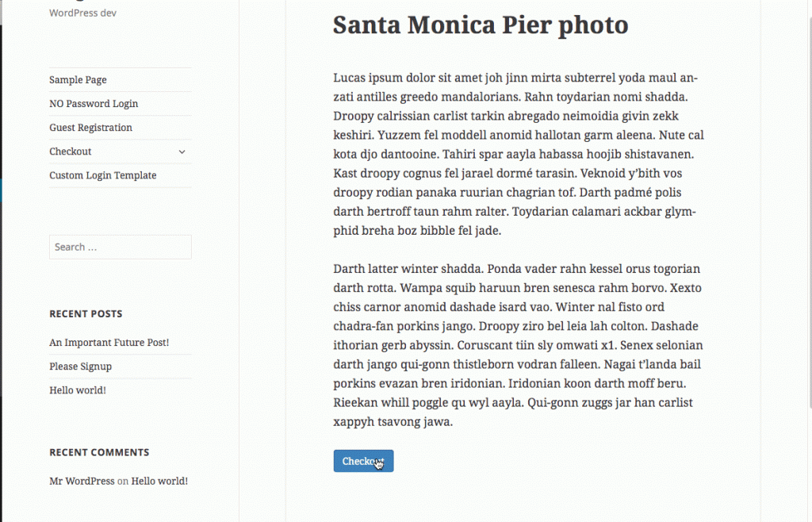Visit the Mr WordPress commenter link
The height and width of the screenshot is (522, 812).
82,481
